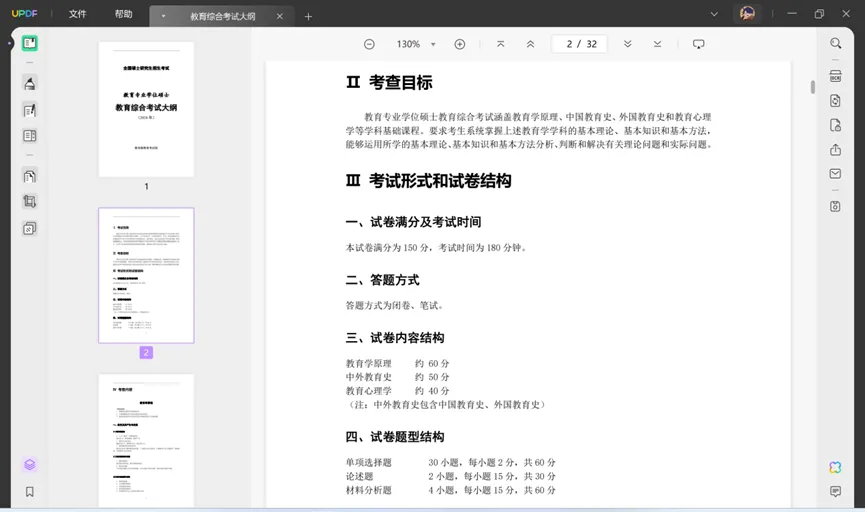Open the Crop Pages tool
The width and height of the screenshot is (865, 512).
point(30,201)
